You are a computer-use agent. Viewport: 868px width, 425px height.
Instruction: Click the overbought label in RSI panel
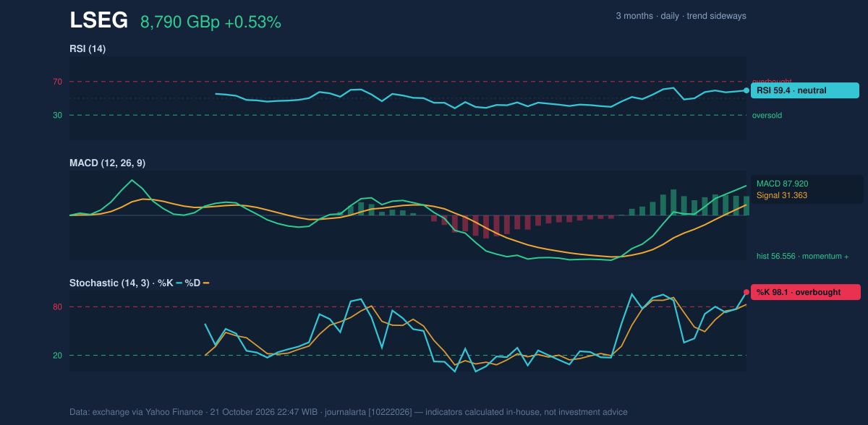point(772,82)
